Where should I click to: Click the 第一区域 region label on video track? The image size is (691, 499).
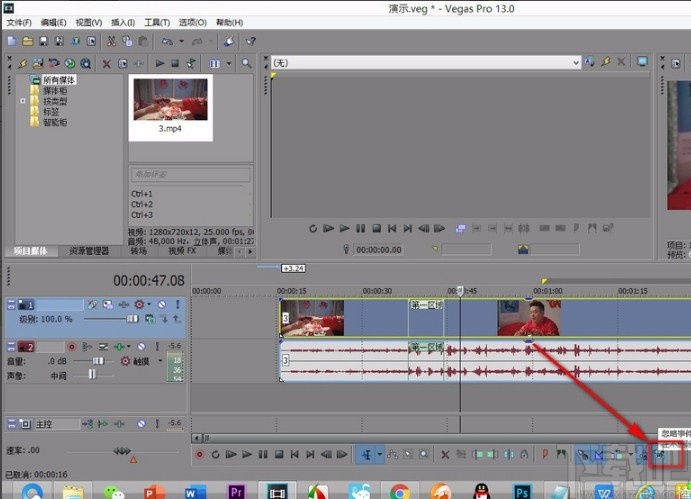click(426, 305)
